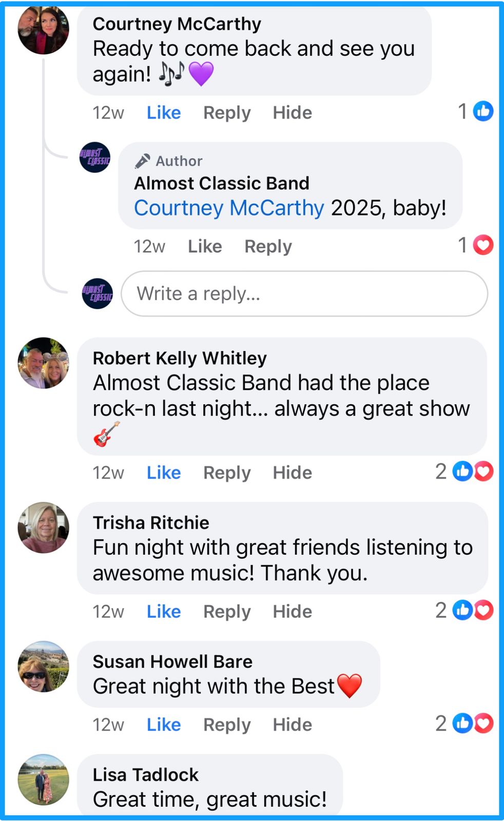The width and height of the screenshot is (504, 821).
Task: Open Lisa Tadlock's profile photo
Action: point(43,779)
